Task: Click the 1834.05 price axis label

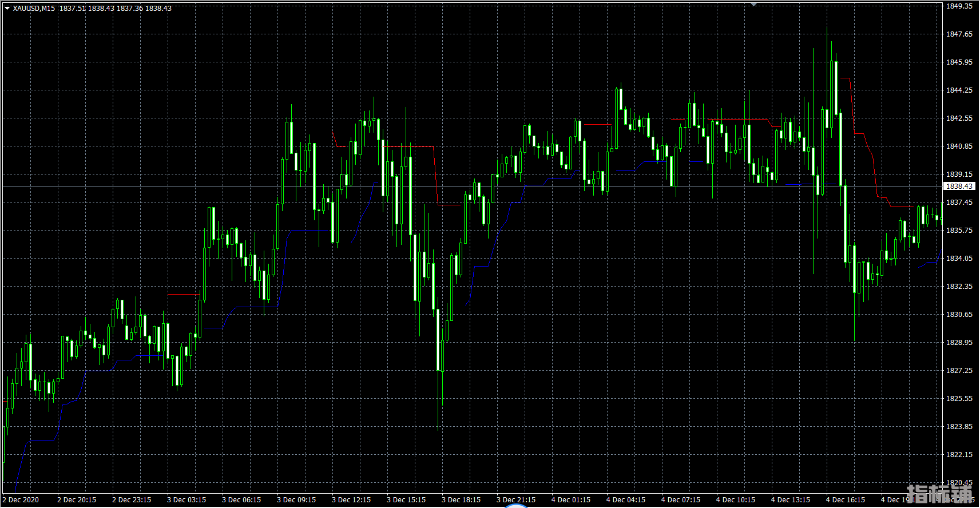Action: point(959,259)
